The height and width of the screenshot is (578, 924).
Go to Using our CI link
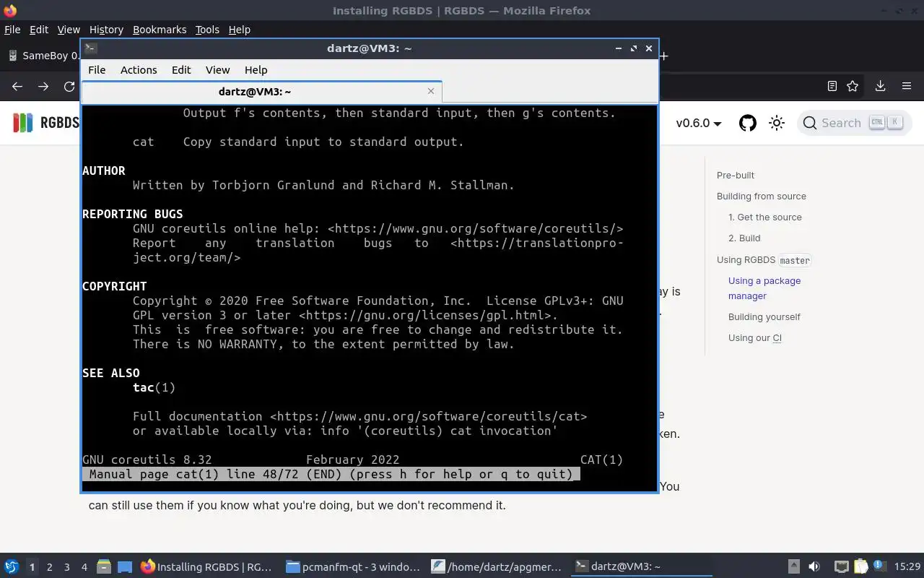755,337
